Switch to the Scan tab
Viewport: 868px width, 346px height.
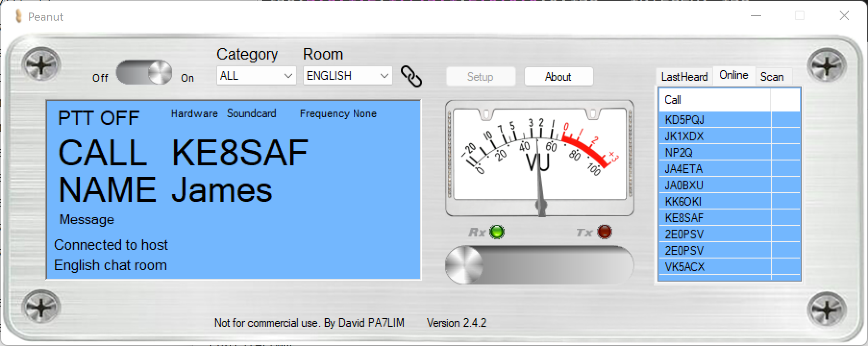[x=771, y=77]
